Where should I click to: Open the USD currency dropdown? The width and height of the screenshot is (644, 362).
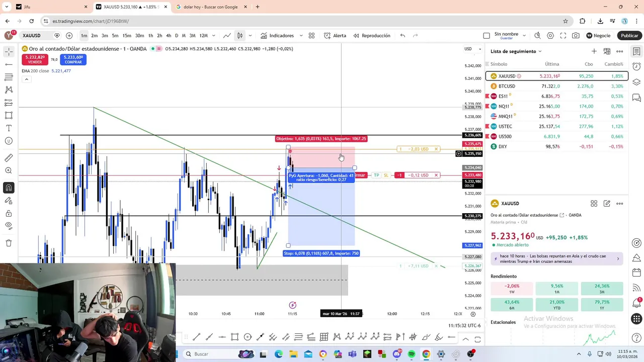[472, 49]
